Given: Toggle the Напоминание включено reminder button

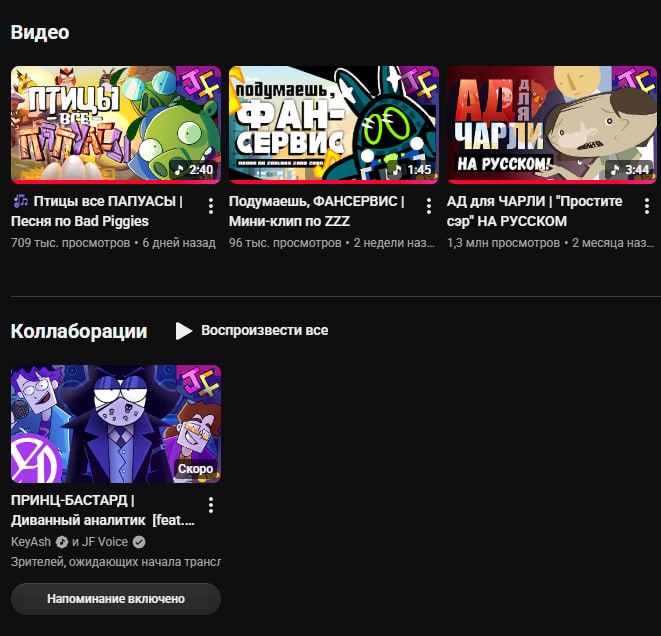Looking at the screenshot, I should (x=116, y=598).
